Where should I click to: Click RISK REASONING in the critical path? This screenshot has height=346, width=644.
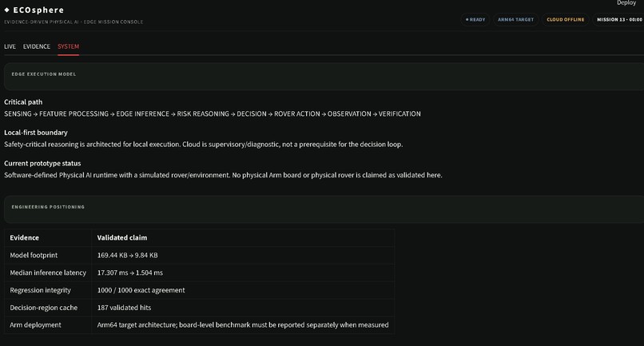click(x=203, y=113)
